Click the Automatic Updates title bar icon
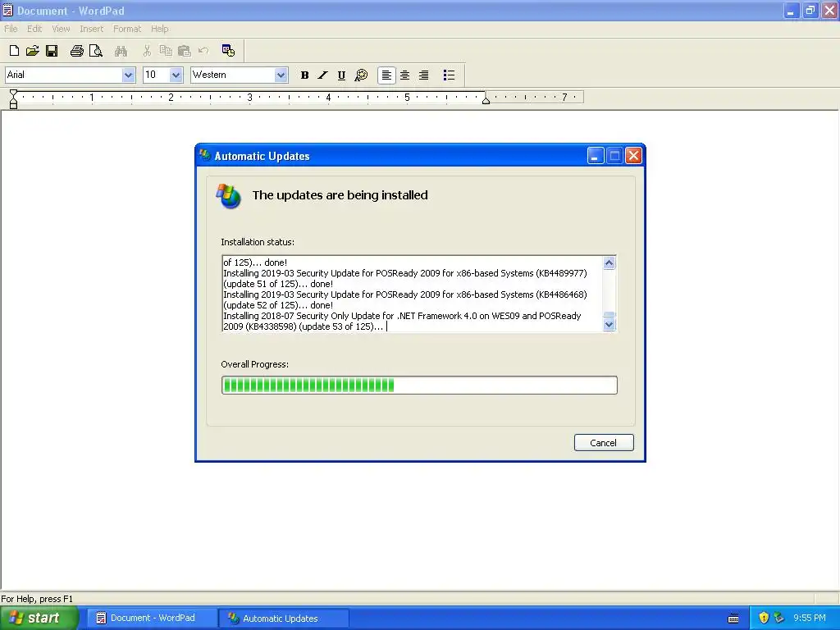This screenshot has width=840, height=630. point(204,155)
